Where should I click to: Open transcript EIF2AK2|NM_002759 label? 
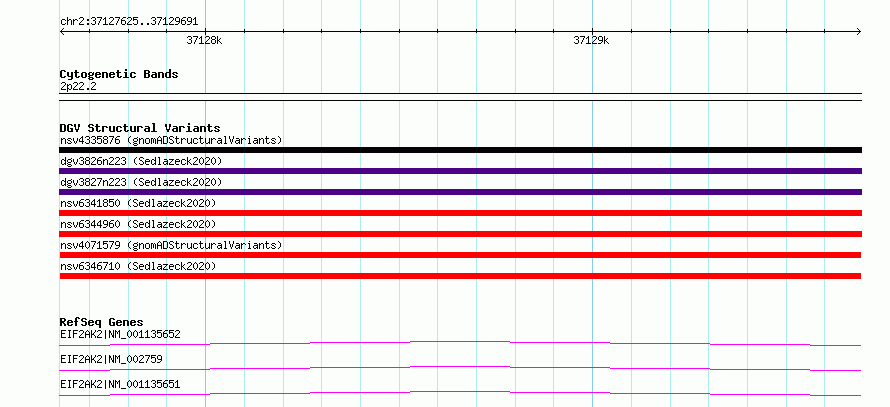pyautogui.click(x=112, y=359)
